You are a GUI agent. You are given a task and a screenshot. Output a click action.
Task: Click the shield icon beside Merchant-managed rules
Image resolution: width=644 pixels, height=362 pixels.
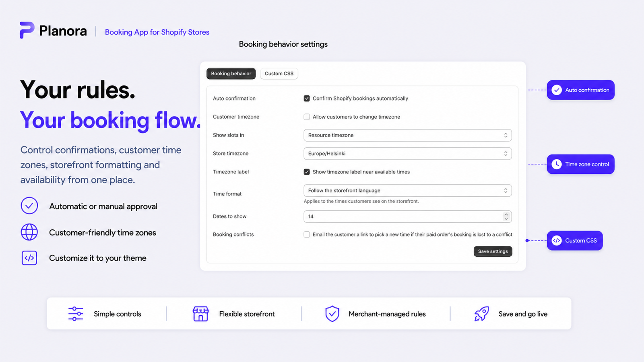coord(332,314)
